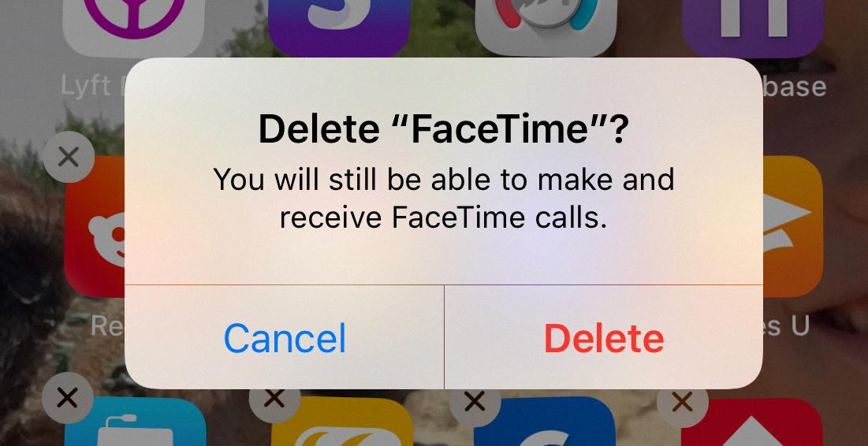Open the light blue app icon at bottom
This screenshot has width=868, height=446.
(x=136, y=422)
